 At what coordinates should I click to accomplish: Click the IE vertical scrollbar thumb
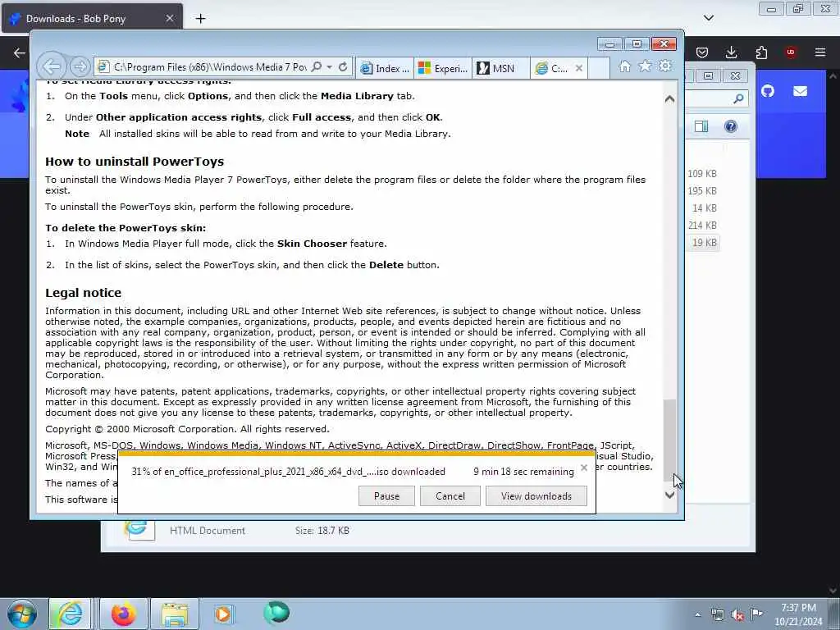[x=669, y=440]
